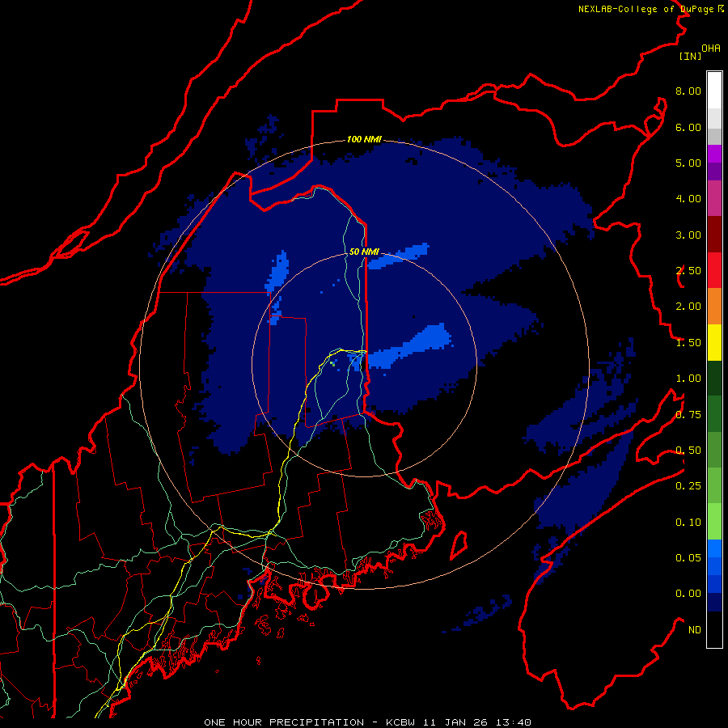Select the white swatch at legend top
728x728 pixels.
click(x=714, y=90)
